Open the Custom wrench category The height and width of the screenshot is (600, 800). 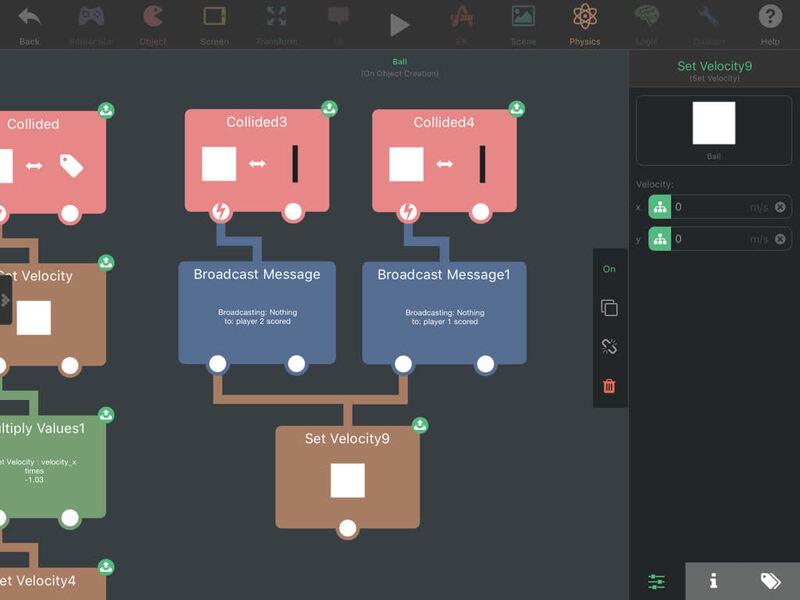pos(709,24)
